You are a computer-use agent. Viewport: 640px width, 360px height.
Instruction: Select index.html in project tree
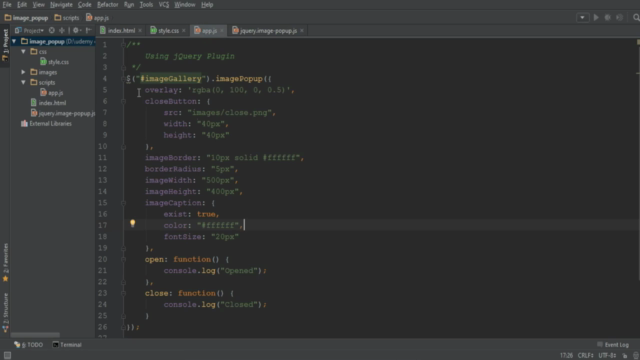click(x=49, y=103)
